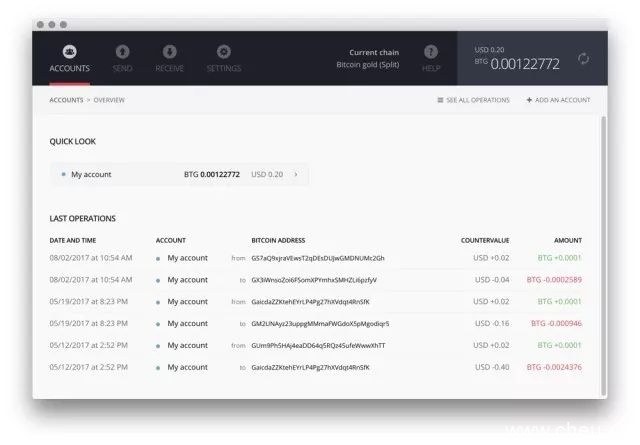640x445 pixels.
Task: Click the plus icon for Add an Account
Action: pos(529,100)
